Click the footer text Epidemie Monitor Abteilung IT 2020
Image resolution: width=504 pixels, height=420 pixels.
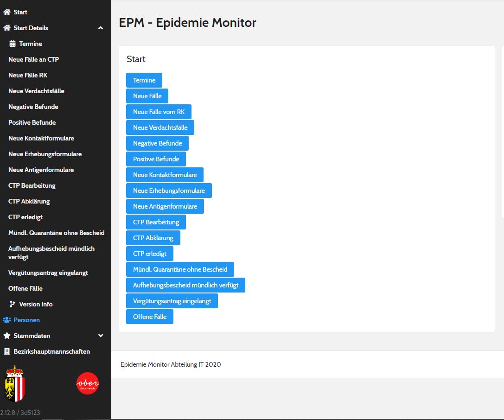[171, 364]
